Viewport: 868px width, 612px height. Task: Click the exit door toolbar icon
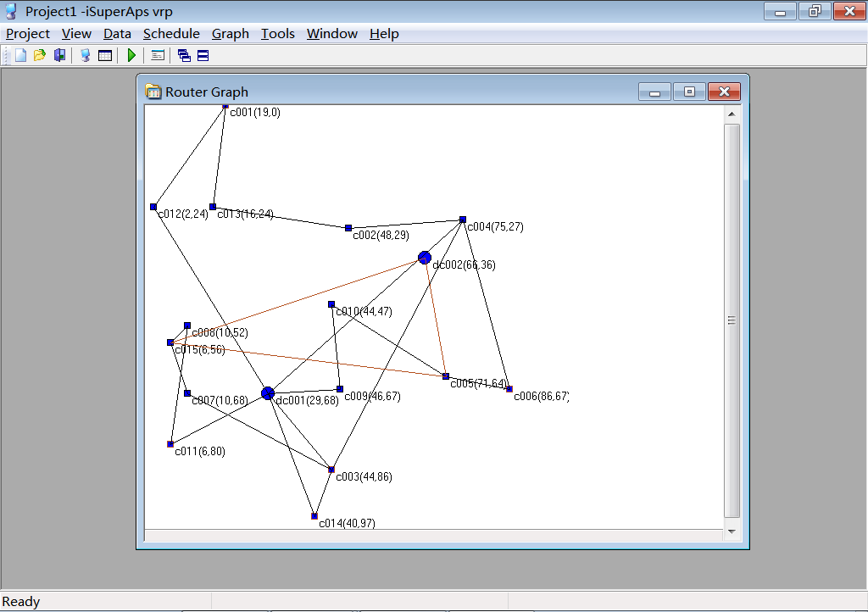[x=59, y=56]
